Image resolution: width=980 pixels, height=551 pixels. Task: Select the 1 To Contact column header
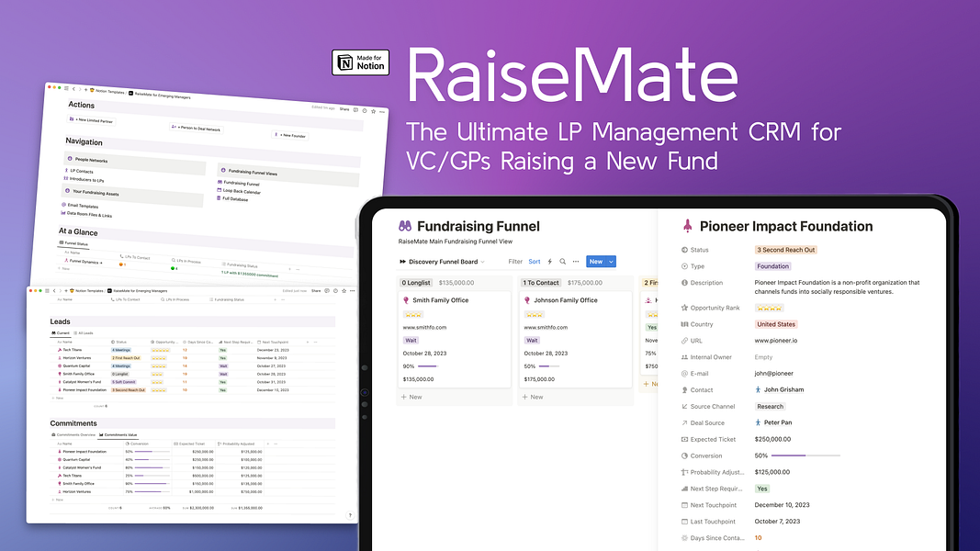pyautogui.click(x=541, y=283)
